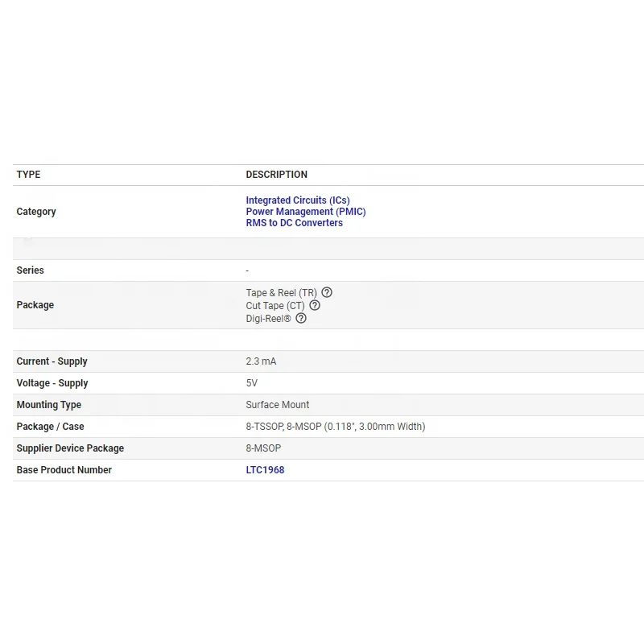Click the TYPE column header
Viewport: 644px width, 644px height.
click(28, 175)
